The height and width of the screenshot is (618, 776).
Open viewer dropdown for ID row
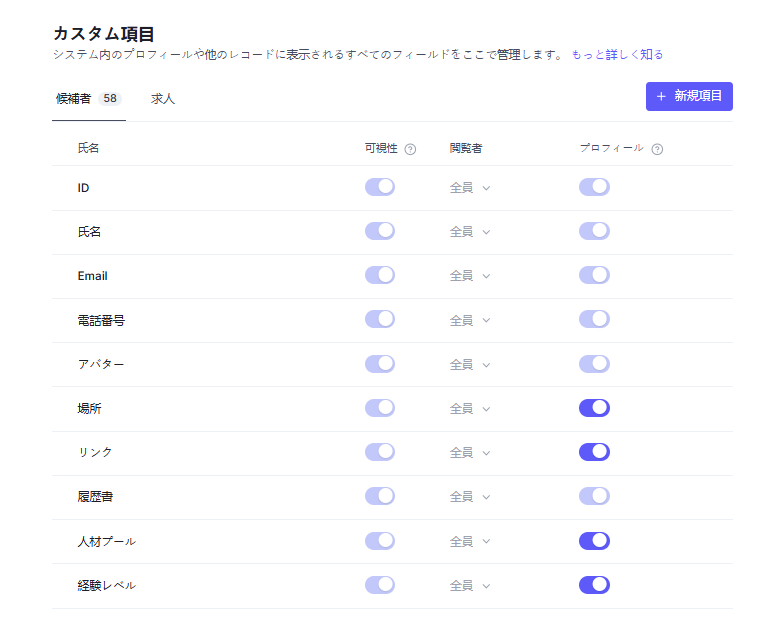coord(470,188)
